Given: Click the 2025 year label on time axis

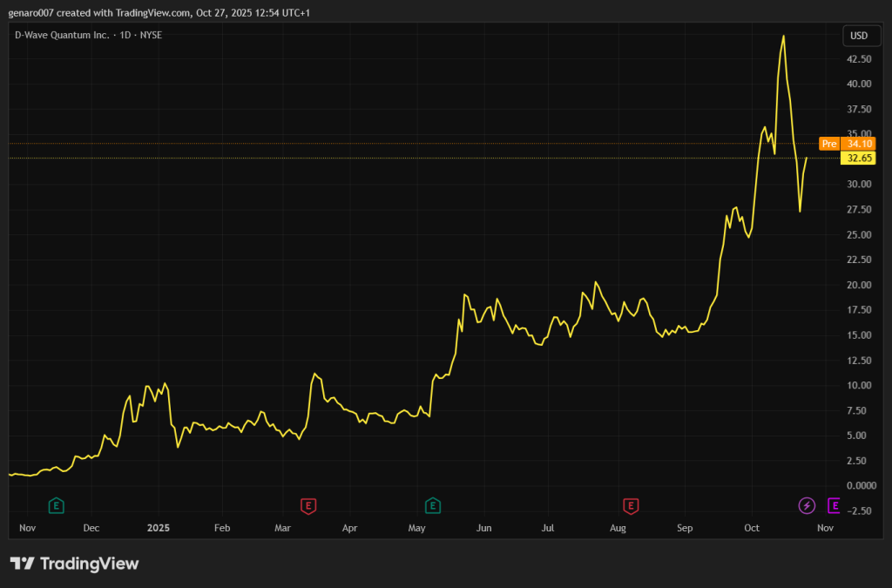Looking at the screenshot, I should [159, 528].
